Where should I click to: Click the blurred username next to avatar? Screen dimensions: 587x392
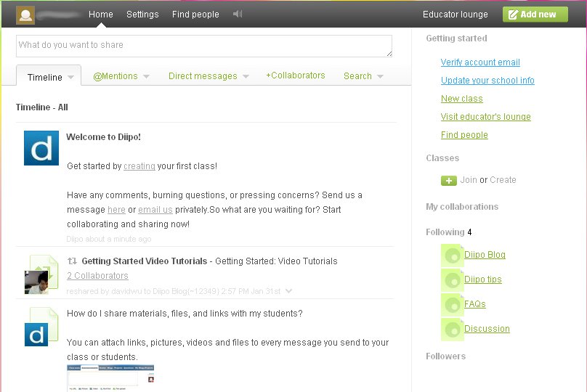click(59, 15)
